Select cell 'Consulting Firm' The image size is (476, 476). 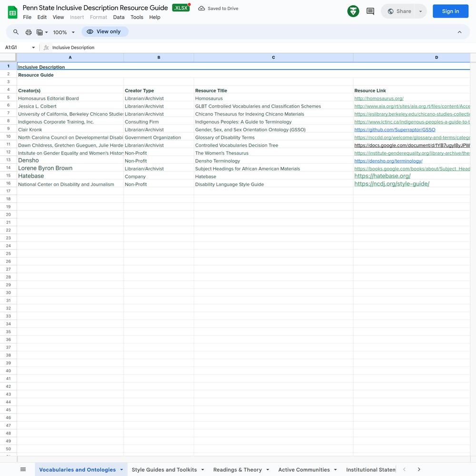159,122
